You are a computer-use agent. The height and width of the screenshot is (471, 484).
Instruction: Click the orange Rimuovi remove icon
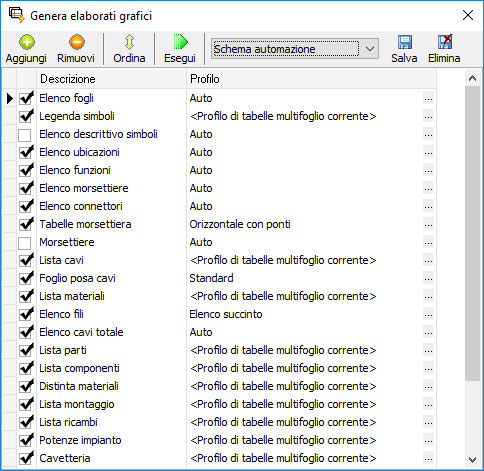tap(77, 42)
